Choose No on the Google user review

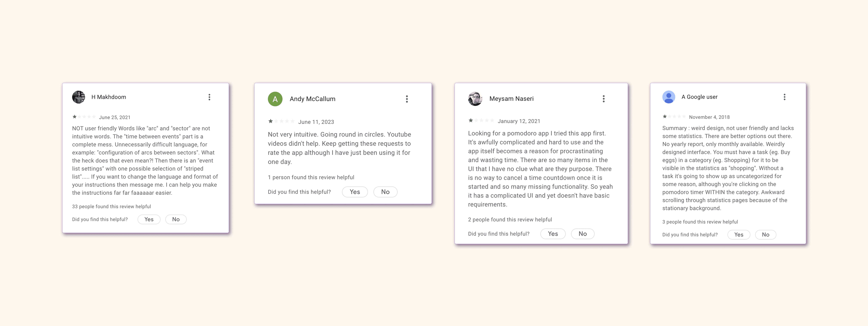click(x=766, y=235)
